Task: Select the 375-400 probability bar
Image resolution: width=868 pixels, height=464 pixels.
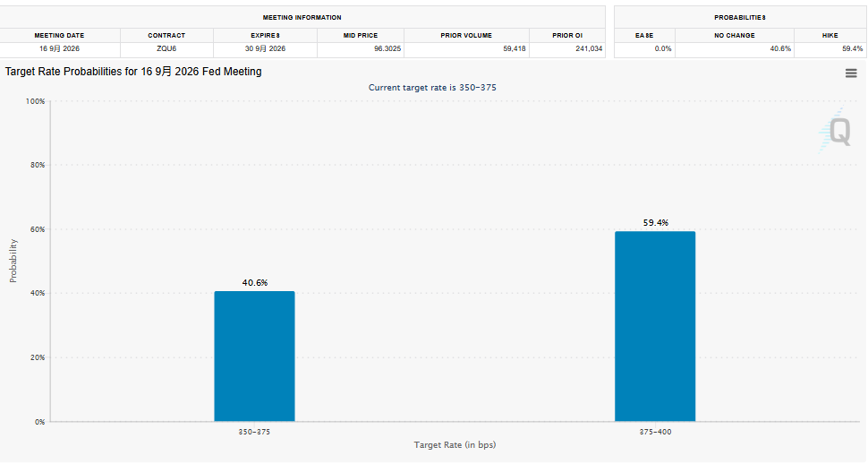Action: pyautogui.click(x=655, y=327)
